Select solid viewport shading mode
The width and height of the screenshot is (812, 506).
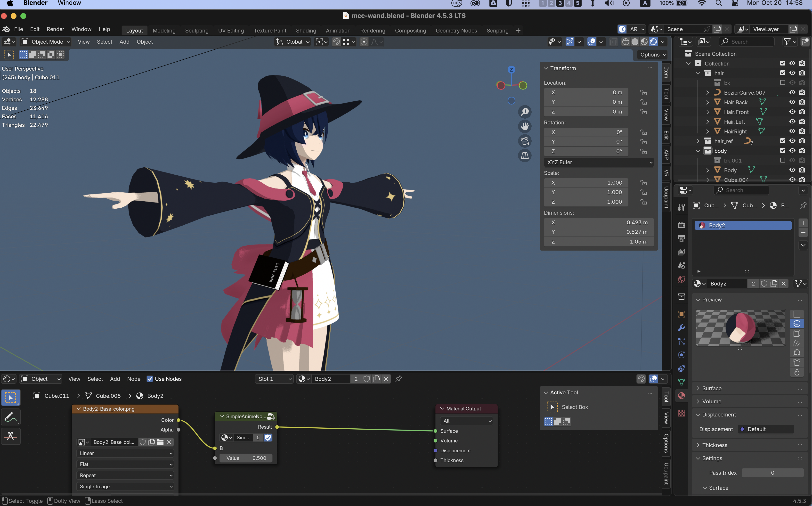635,42
